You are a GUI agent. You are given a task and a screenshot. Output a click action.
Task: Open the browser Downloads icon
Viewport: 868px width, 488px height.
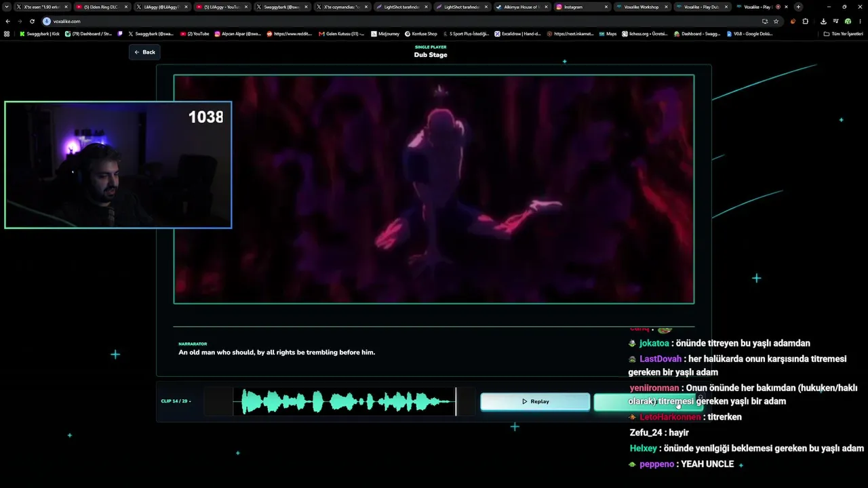click(823, 21)
